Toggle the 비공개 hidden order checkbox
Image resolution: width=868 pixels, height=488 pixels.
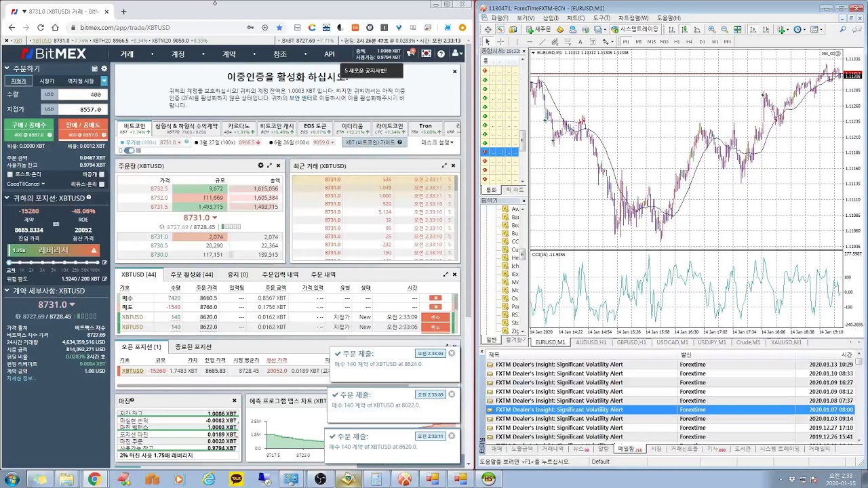102,174
